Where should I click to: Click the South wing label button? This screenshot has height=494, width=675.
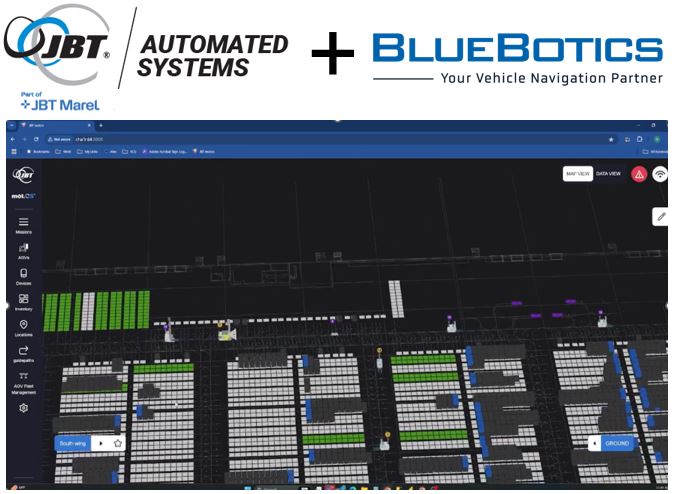[74, 442]
